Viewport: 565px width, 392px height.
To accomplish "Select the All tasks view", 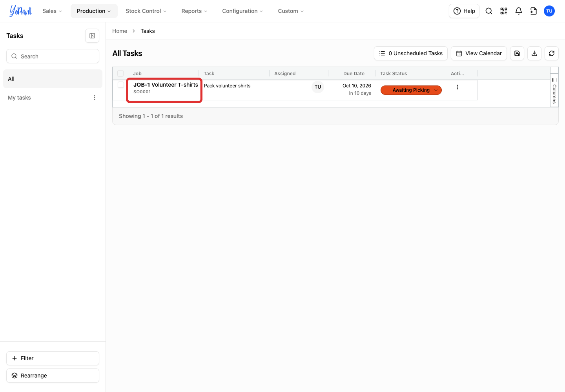I will click(53, 79).
